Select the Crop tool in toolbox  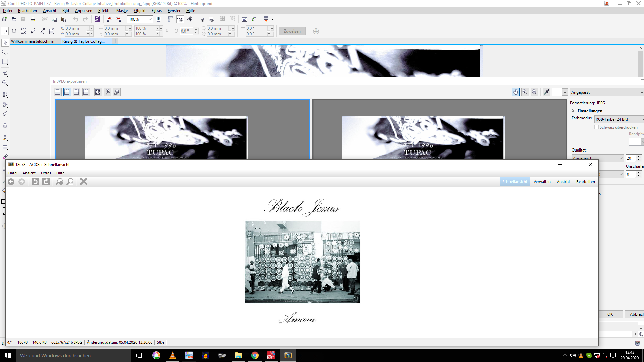(5, 74)
